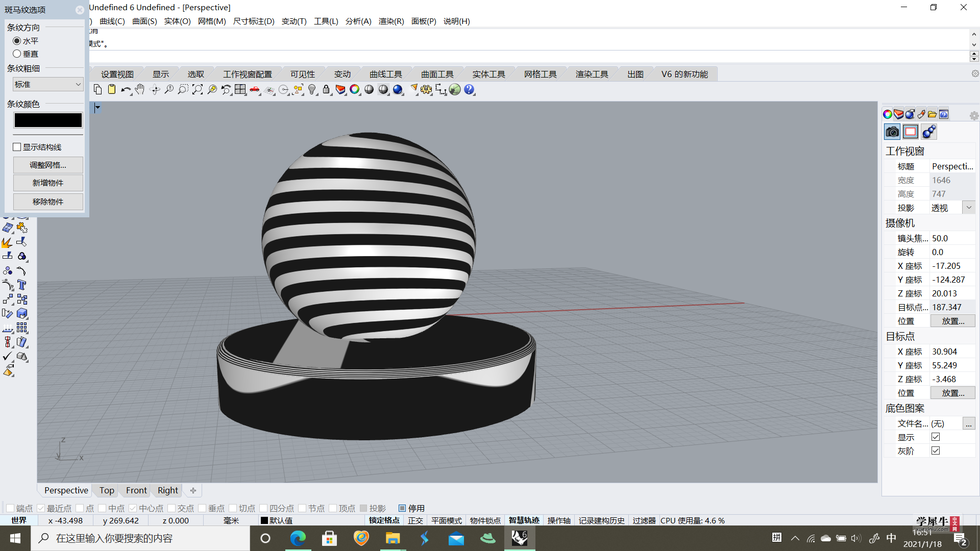Click the checkmark tool in left sidebar

click(x=8, y=356)
